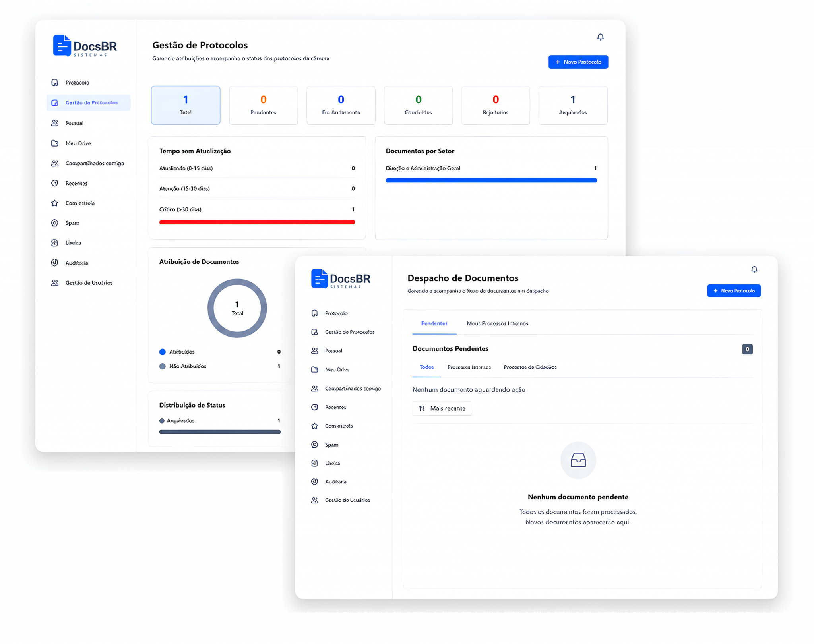
Task: Click the Arquivados legend dot in Distribuição de Status
Action: (x=162, y=421)
